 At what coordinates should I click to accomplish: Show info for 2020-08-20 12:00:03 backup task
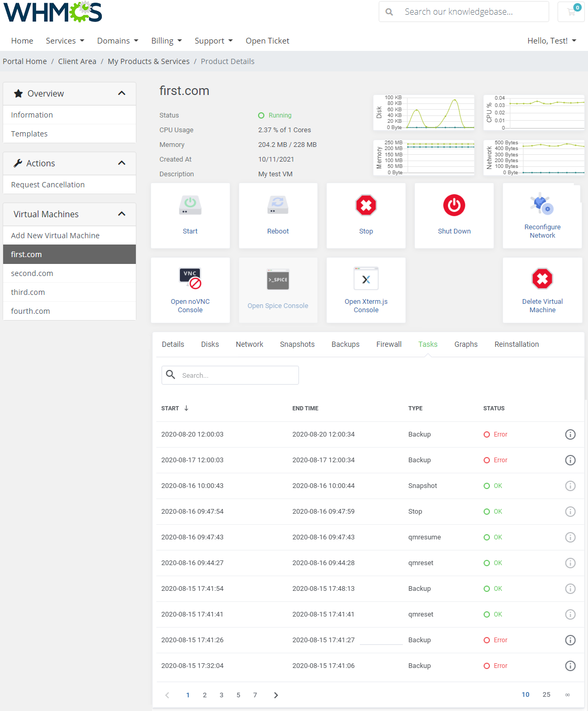point(570,434)
